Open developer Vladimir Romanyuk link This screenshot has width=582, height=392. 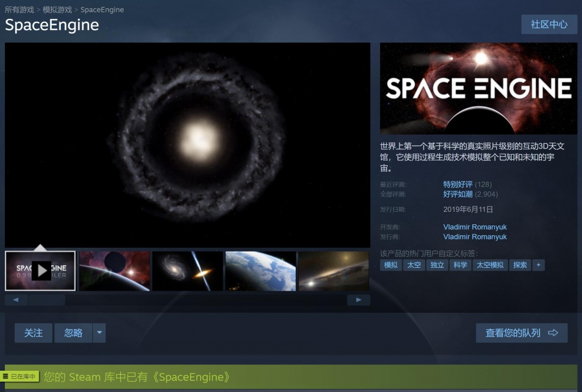click(x=475, y=227)
